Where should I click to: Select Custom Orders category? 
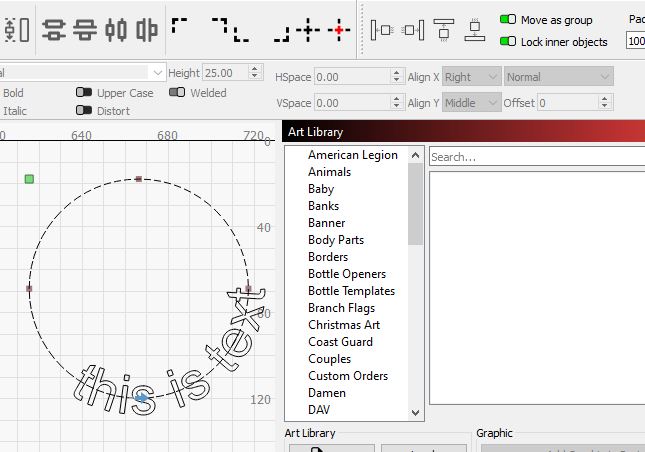348,376
